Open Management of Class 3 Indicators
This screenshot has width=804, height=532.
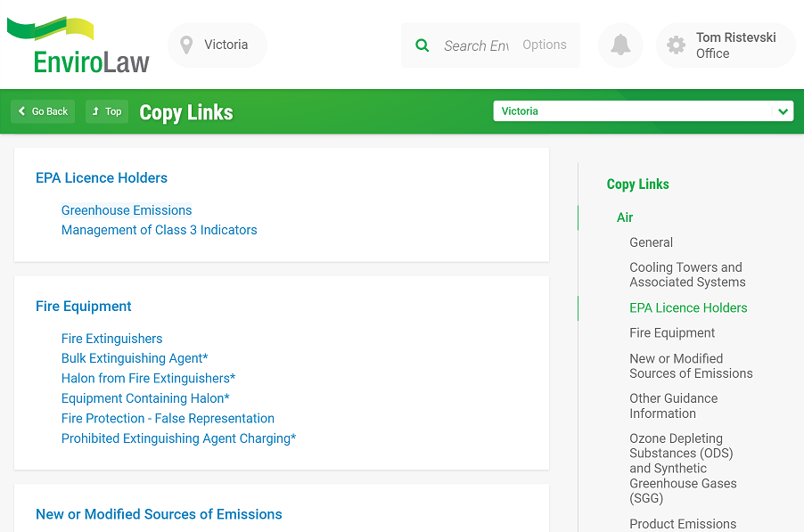159,230
